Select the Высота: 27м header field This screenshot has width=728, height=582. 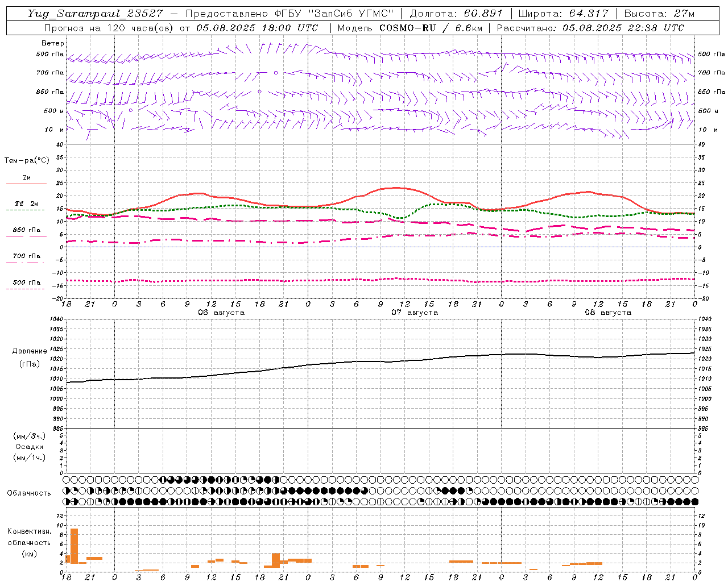659,14
